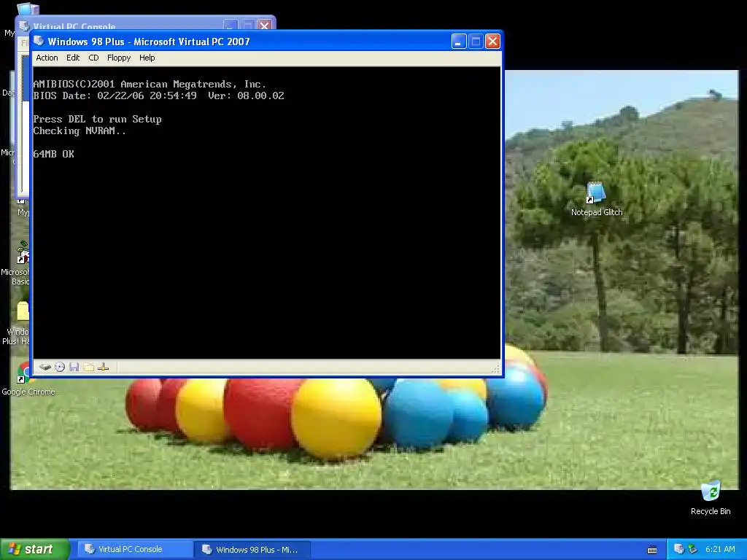Click the network adapter icon in status bar
Viewport: 747px width, 560px height.
(x=104, y=367)
